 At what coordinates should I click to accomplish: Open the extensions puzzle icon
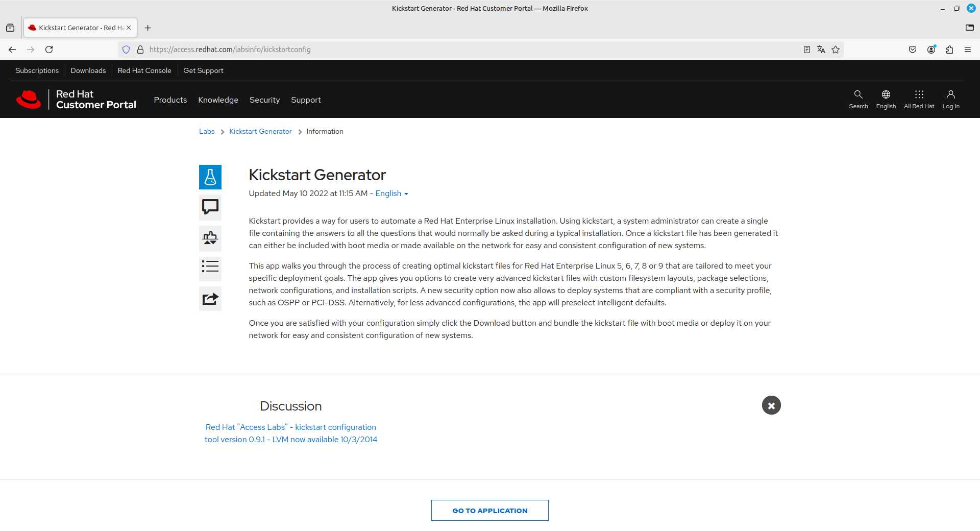(949, 50)
